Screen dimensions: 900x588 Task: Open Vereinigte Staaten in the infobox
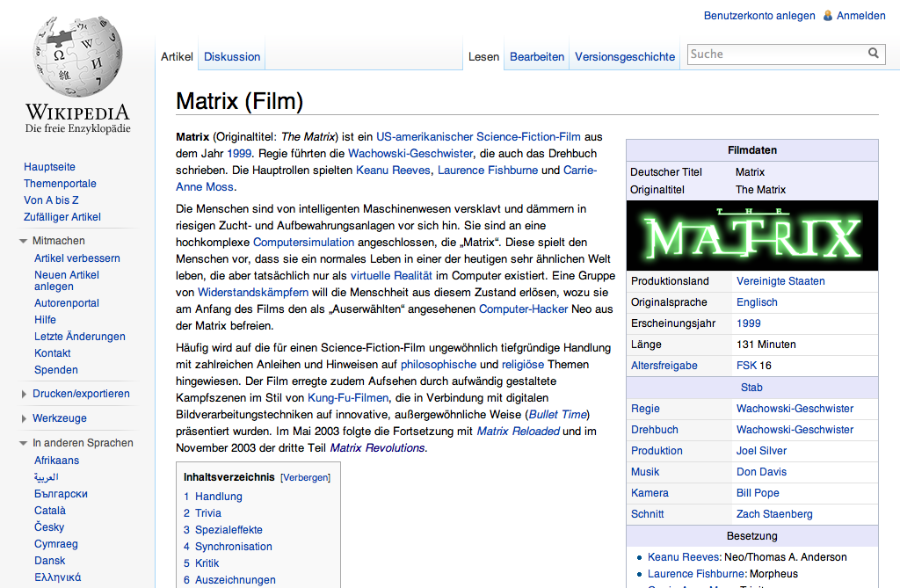coord(780,281)
